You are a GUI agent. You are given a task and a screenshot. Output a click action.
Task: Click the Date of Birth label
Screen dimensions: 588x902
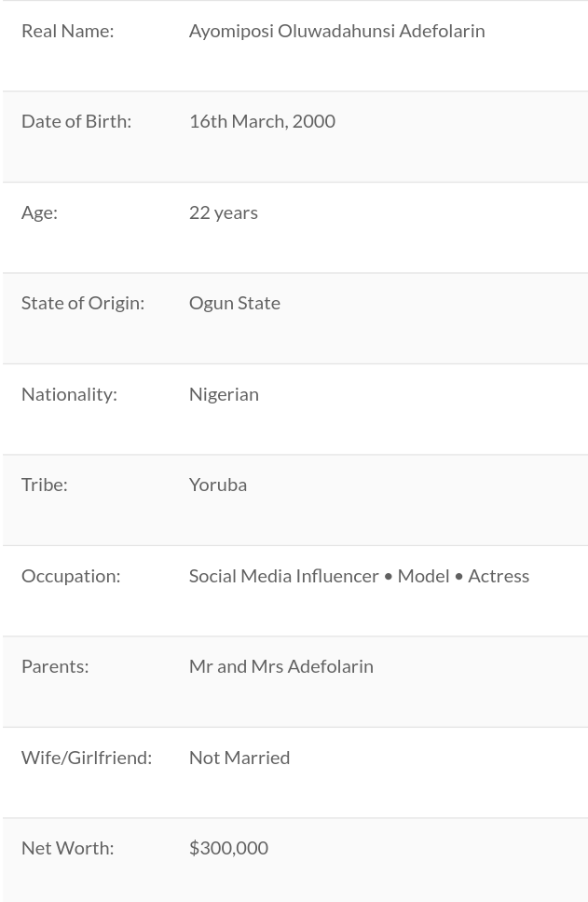[x=75, y=121]
